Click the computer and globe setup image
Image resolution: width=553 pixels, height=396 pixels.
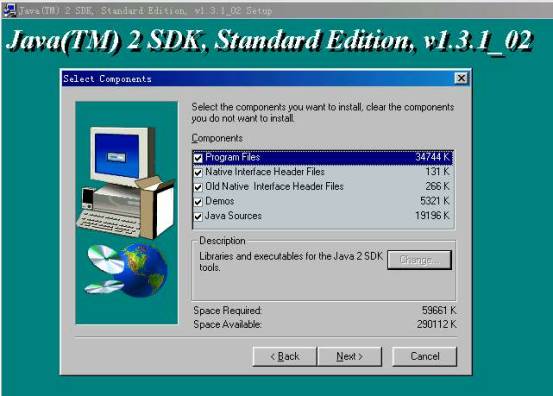(x=127, y=213)
